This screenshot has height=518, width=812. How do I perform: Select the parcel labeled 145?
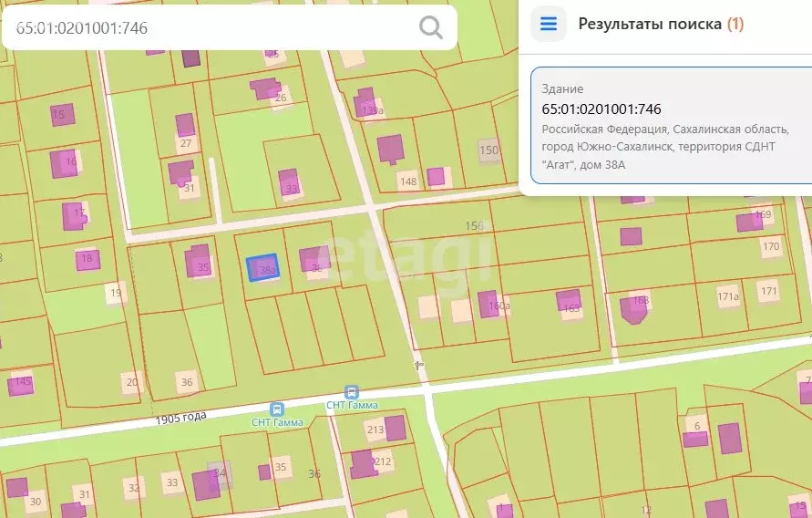21,382
